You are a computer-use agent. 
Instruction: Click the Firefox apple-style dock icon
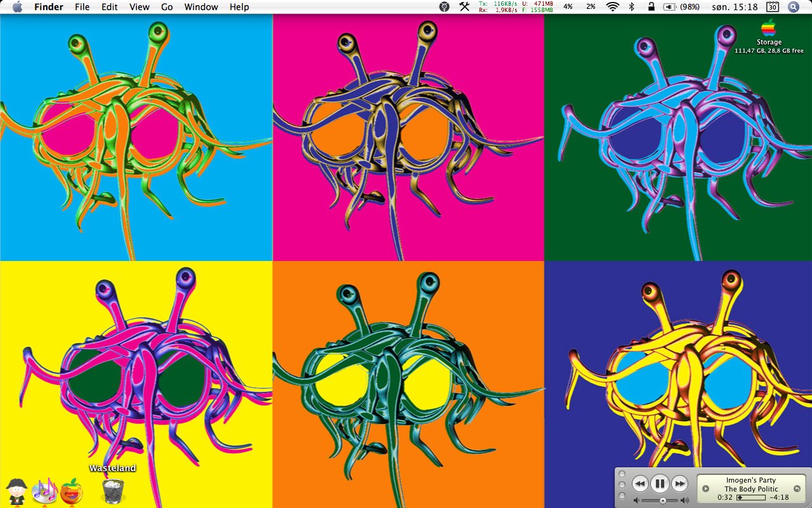[x=72, y=491]
